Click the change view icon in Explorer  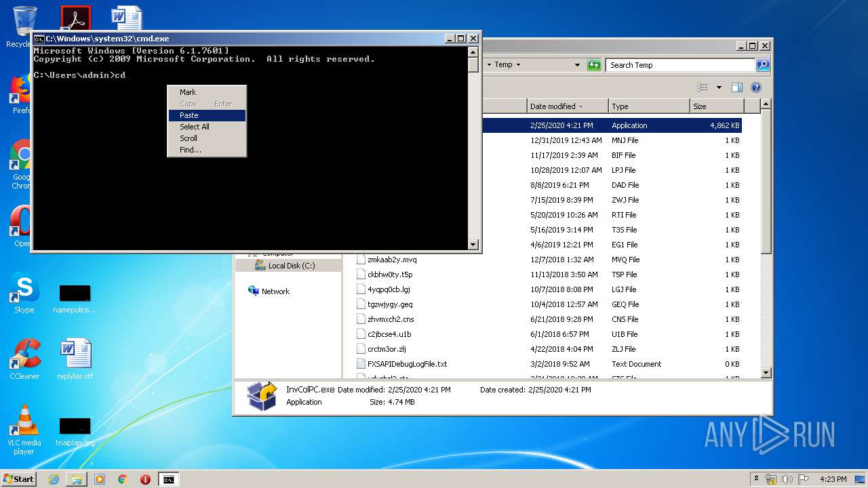[703, 87]
